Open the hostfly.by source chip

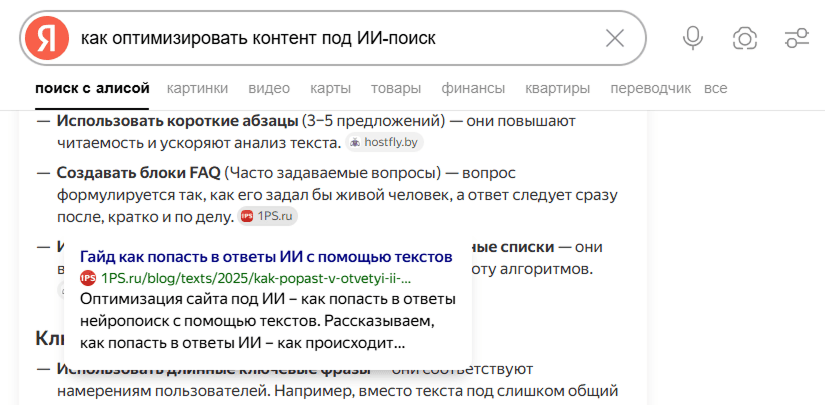(385, 142)
